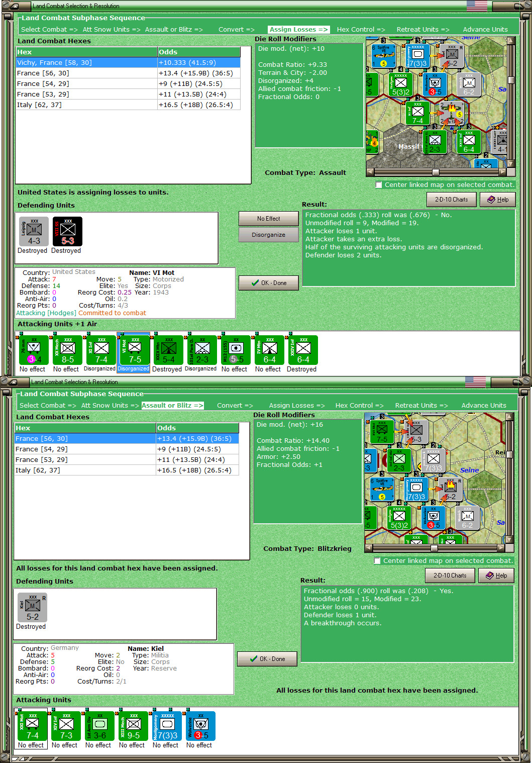The width and height of the screenshot is (532, 763).
Task: Open Hex Control step in upper window
Action: tap(361, 30)
